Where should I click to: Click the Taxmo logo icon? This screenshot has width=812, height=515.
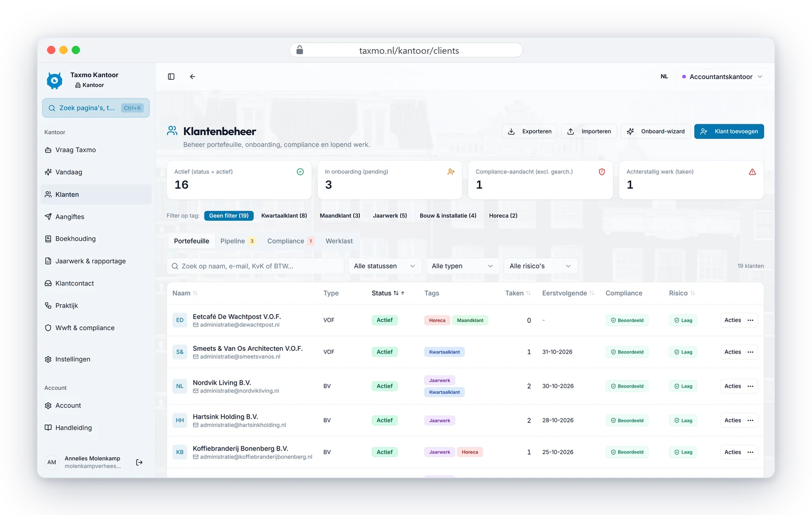(54, 80)
